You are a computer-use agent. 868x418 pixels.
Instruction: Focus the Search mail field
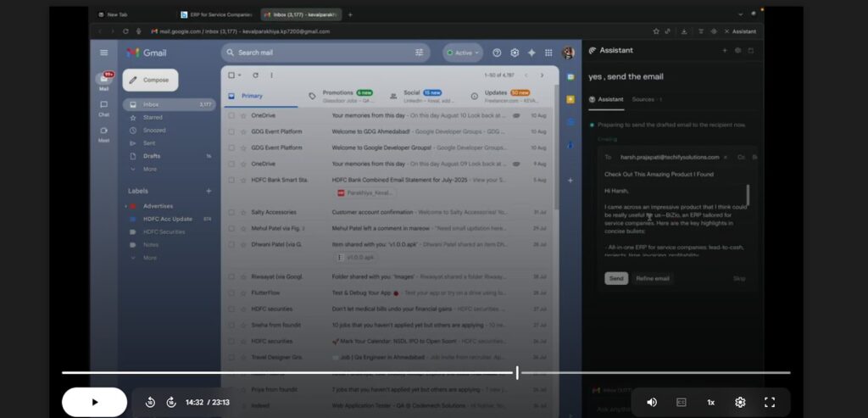324,53
